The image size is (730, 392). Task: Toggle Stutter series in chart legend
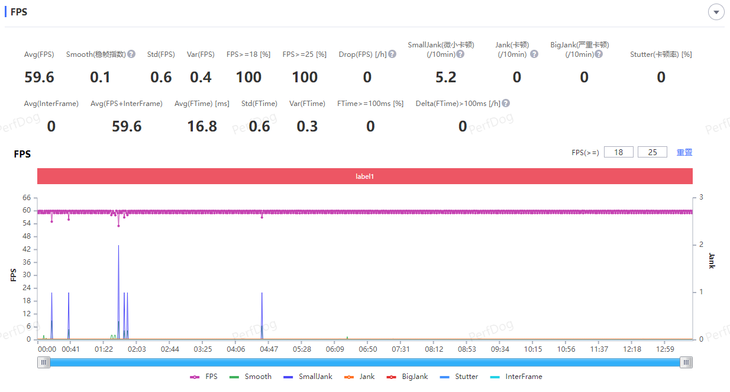tap(459, 376)
